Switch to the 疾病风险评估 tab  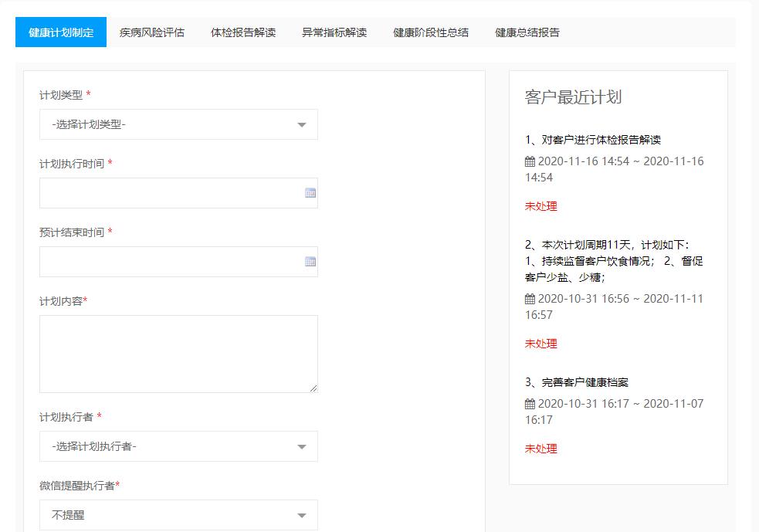pos(152,32)
